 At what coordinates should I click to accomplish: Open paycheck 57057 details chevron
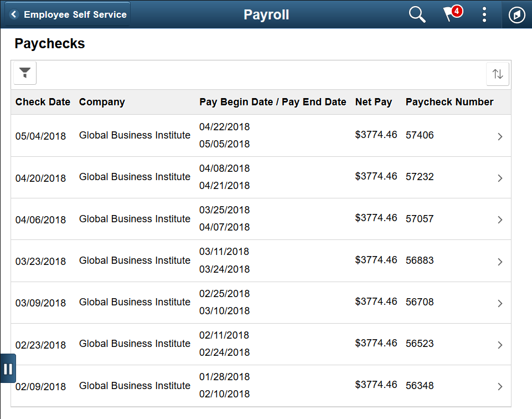point(500,219)
